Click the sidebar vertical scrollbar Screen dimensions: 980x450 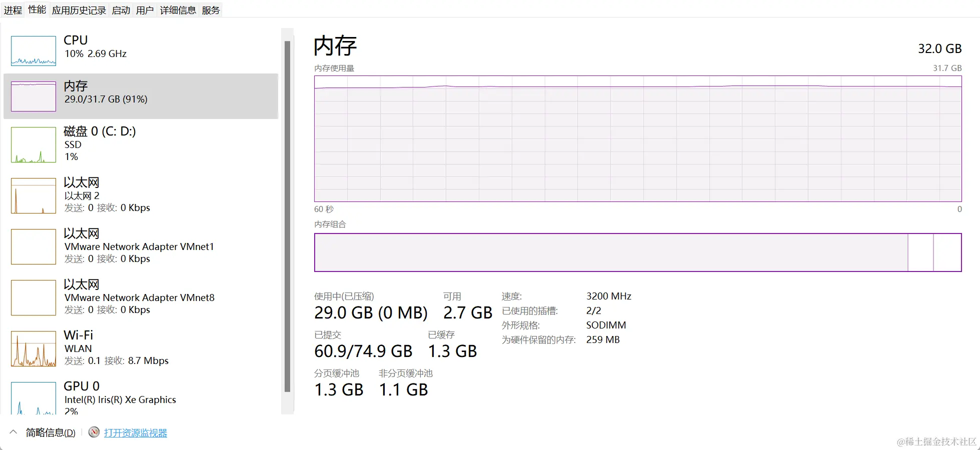pyautogui.click(x=287, y=215)
